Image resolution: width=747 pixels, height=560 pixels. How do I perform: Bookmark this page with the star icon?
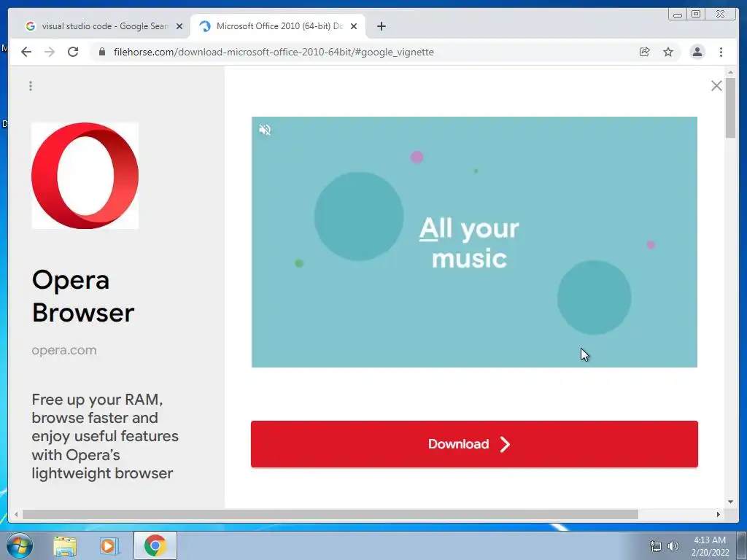(668, 52)
